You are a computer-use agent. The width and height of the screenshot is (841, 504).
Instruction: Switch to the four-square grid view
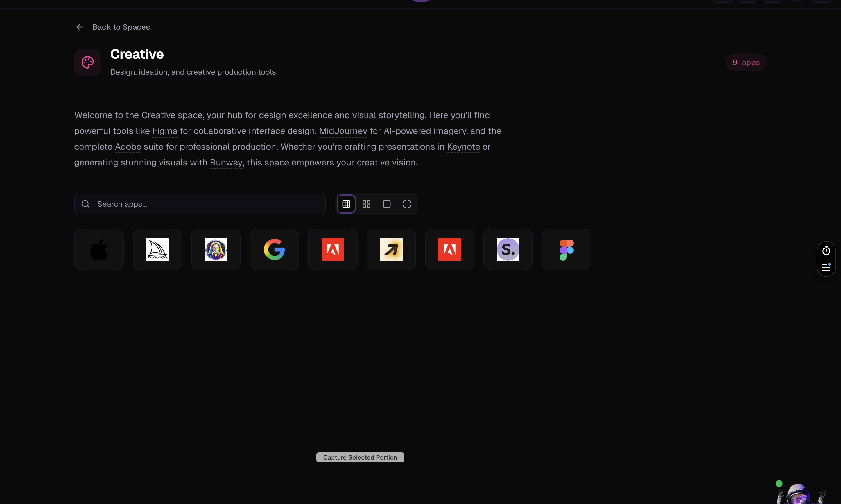(x=366, y=204)
